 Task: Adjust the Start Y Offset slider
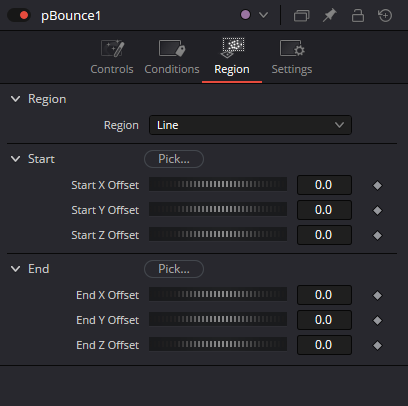point(218,209)
